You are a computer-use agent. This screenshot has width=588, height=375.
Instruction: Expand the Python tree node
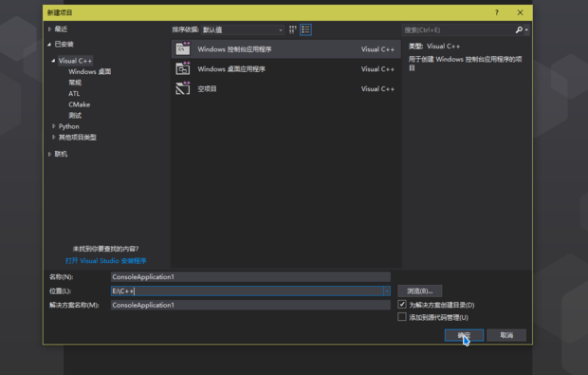(x=54, y=126)
